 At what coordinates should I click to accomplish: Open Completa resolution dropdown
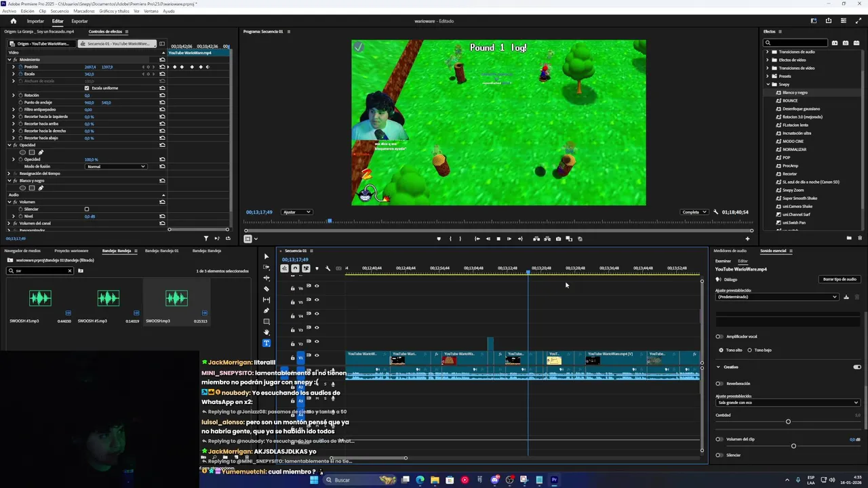click(x=694, y=212)
